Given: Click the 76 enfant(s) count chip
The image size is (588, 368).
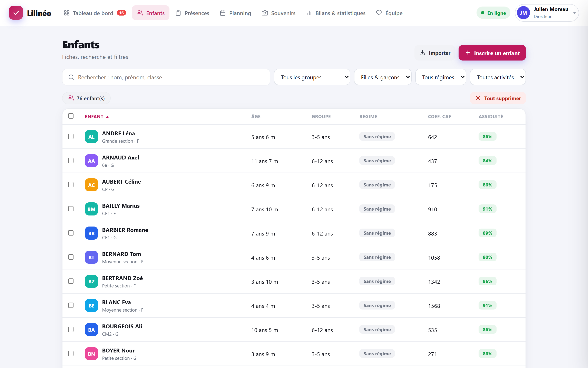Looking at the screenshot, I should (86, 98).
